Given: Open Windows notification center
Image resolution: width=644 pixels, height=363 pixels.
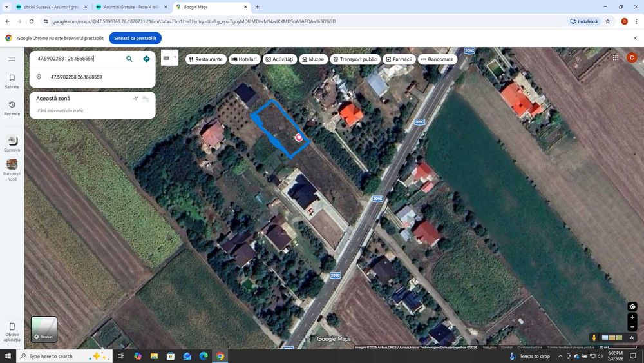Looking at the screenshot, I should (x=633, y=356).
